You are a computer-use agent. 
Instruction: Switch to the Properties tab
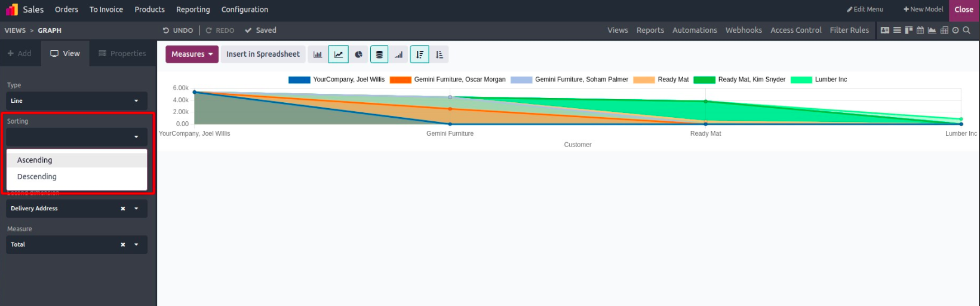pyautogui.click(x=122, y=54)
